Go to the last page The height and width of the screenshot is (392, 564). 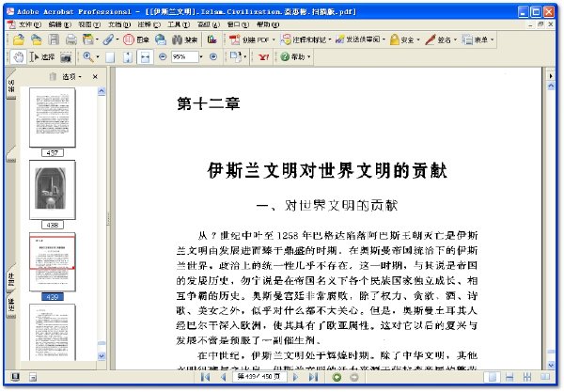click(x=314, y=377)
